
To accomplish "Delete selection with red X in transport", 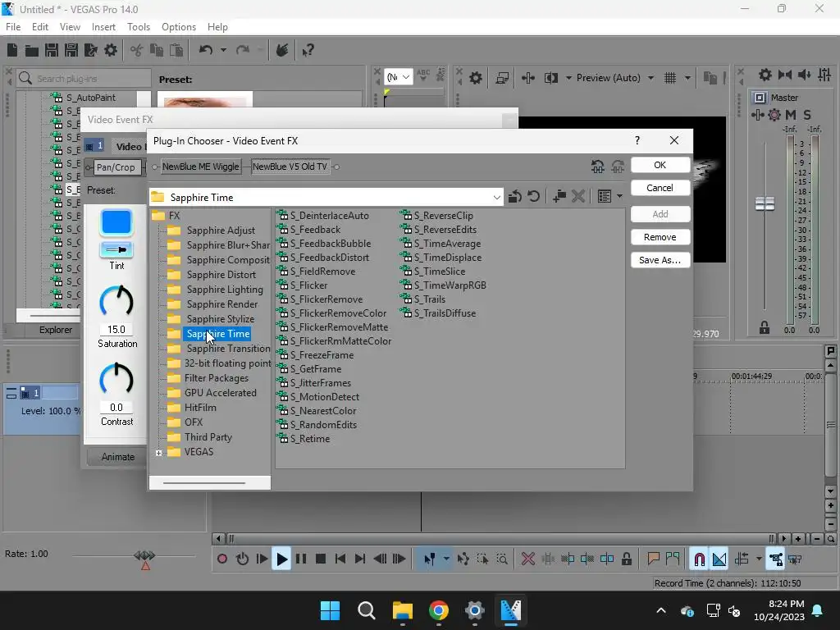I will click(x=527, y=559).
